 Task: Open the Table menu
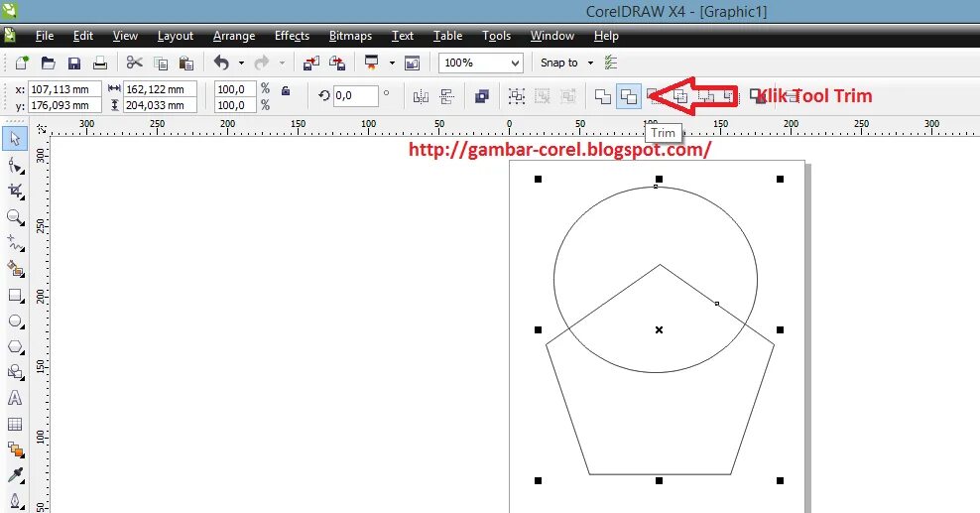447,36
